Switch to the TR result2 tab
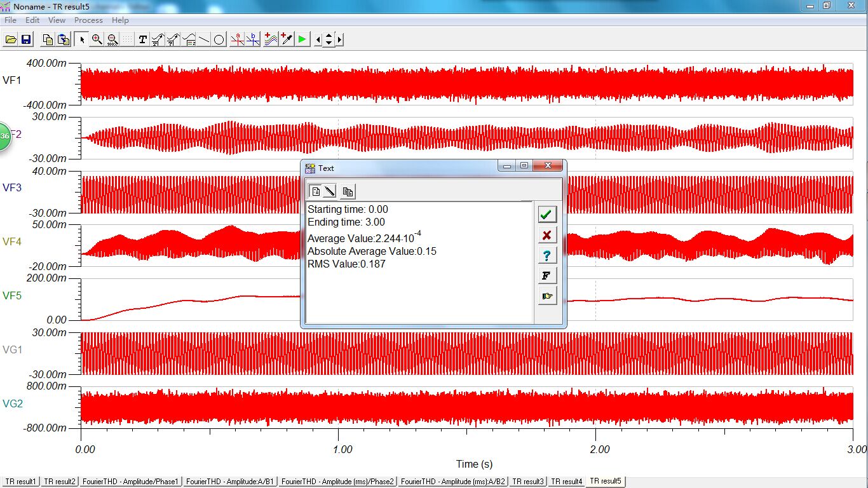Image resolution: width=868 pixels, height=488 pixels. pos(60,482)
